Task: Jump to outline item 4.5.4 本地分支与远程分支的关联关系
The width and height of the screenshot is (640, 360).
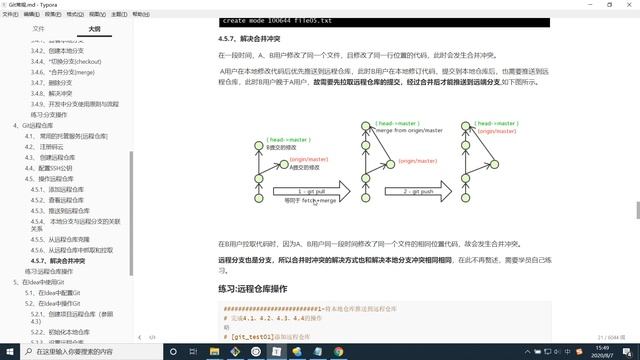Action: pos(76,224)
